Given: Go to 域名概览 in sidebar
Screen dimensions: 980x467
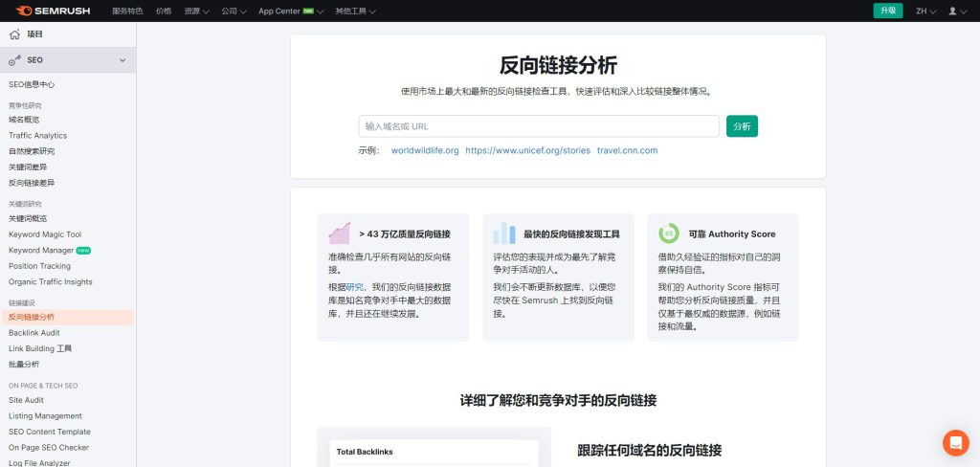Looking at the screenshot, I should click(x=24, y=120).
